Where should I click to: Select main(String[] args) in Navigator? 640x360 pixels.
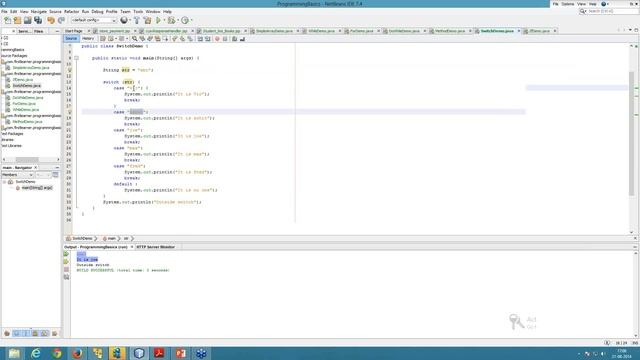(37, 188)
